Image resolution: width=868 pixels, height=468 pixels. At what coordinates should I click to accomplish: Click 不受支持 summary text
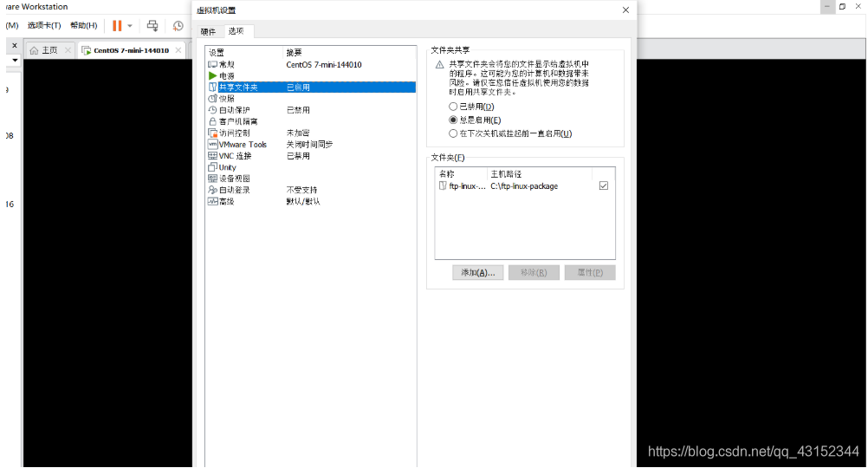pos(301,190)
